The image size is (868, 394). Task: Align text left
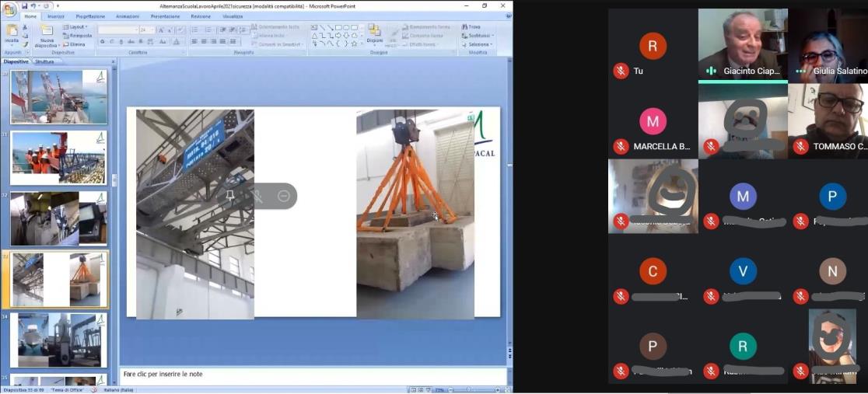(194, 41)
